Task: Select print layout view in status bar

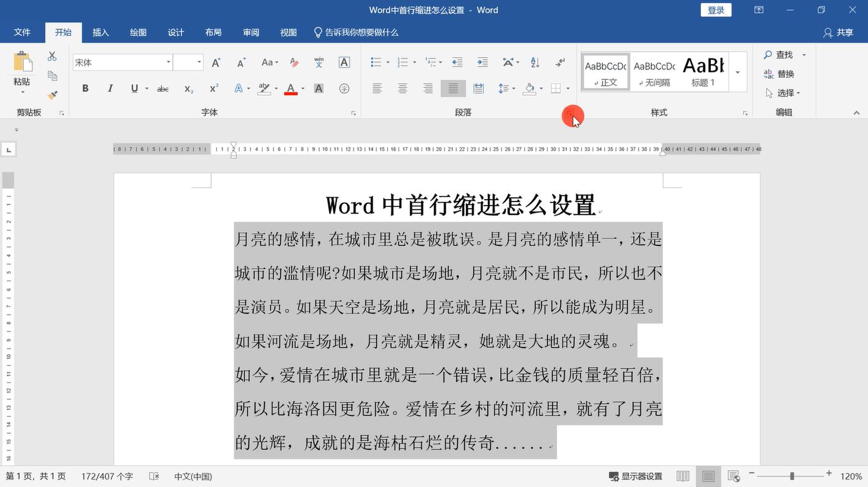Action: (x=708, y=476)
